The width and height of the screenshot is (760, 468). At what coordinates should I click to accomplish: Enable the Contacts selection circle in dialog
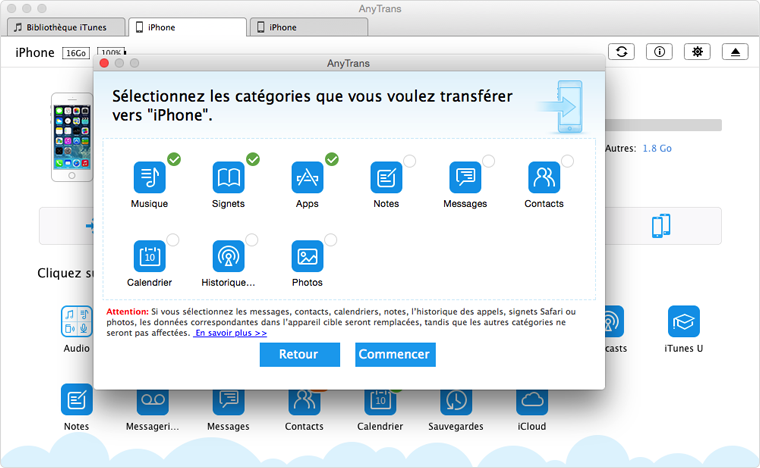click(x=568, y=161)
